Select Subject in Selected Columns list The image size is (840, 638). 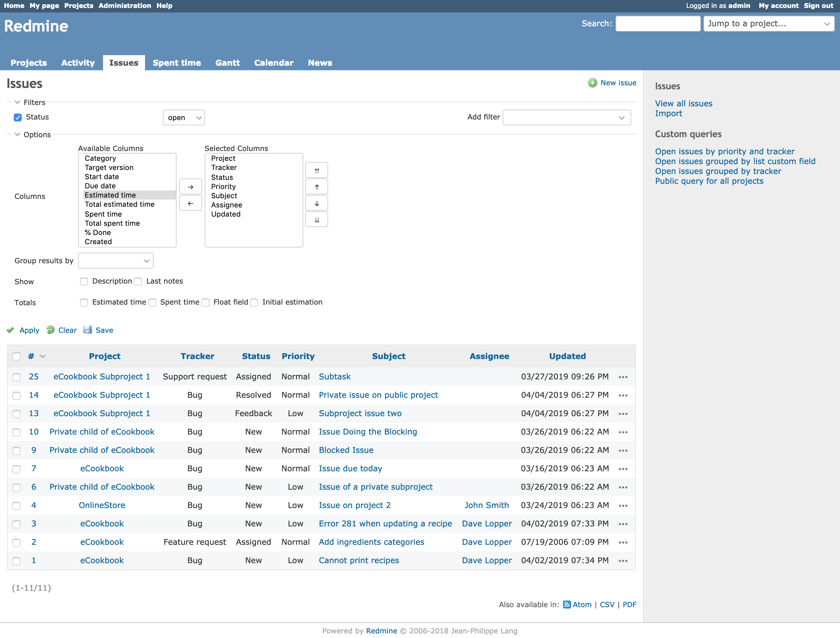pos(224,196)
